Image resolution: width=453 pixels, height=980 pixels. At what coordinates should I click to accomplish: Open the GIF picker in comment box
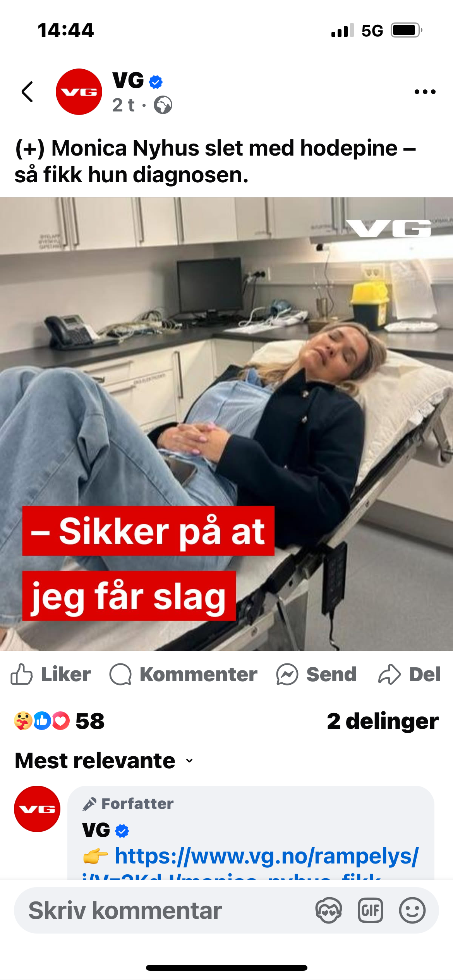pos(371,910)
